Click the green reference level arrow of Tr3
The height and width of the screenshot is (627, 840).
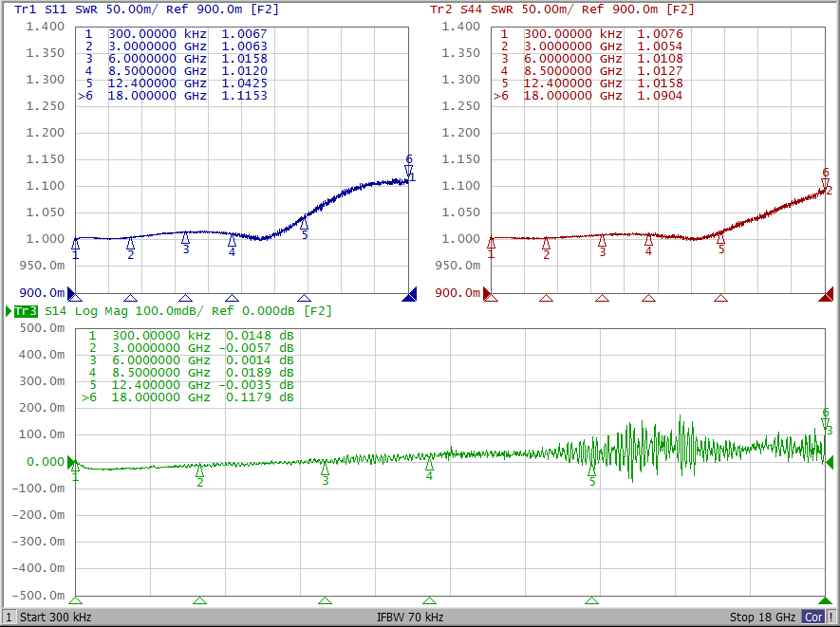click(x=831, y=462)
